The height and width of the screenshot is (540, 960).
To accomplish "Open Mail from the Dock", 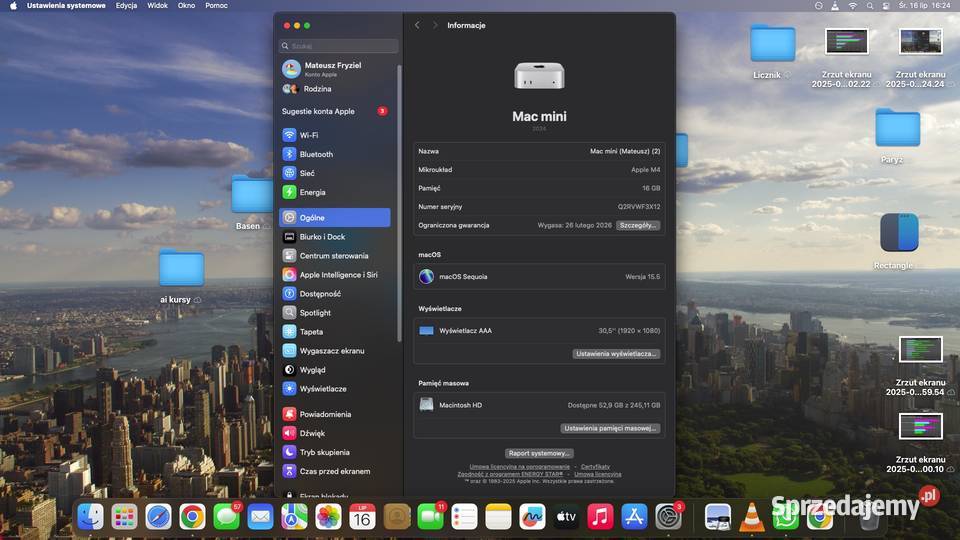I will 260,517.
